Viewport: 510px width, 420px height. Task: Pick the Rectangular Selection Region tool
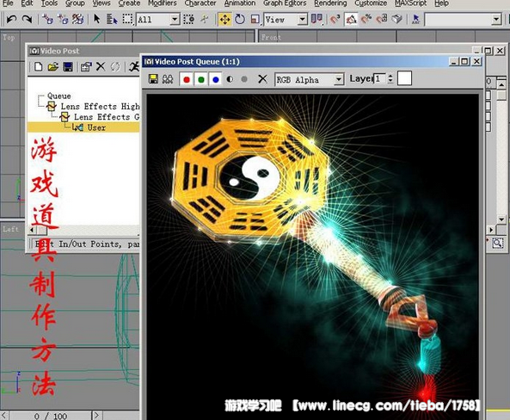(127, 19)
